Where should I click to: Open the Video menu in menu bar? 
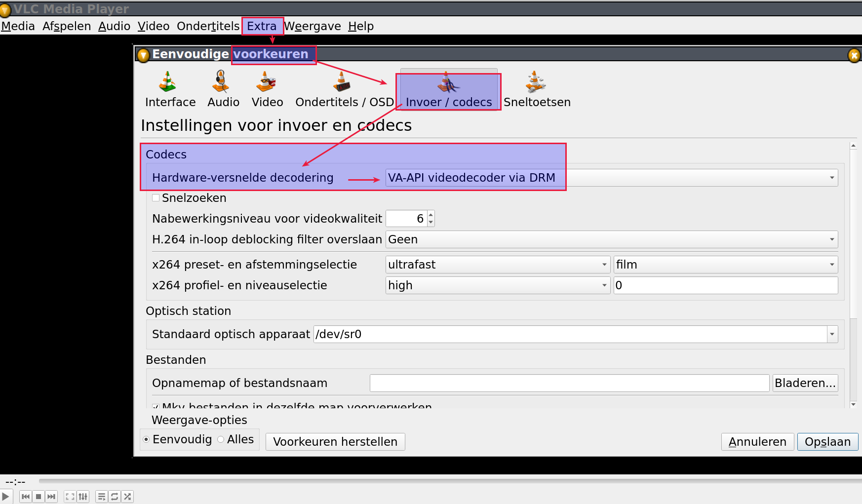point(154,26)
